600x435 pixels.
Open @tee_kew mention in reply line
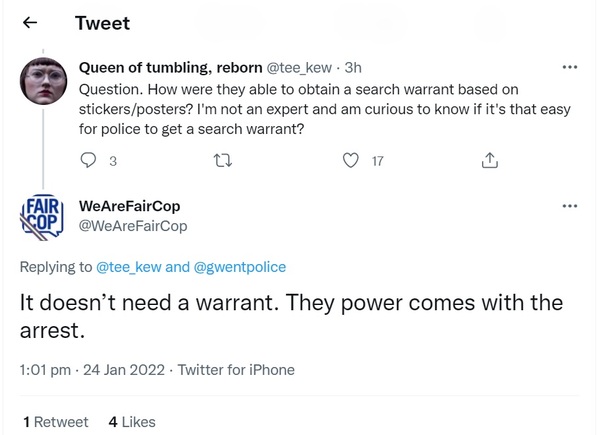coord(128,267)
